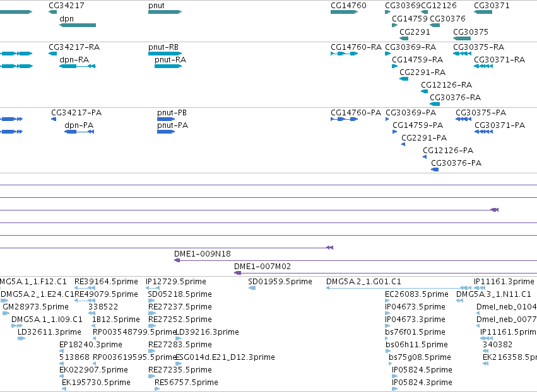The width and height of the screenshot is (537, 392).
Task: Click gene label CG14759
Action: [410, 18]
